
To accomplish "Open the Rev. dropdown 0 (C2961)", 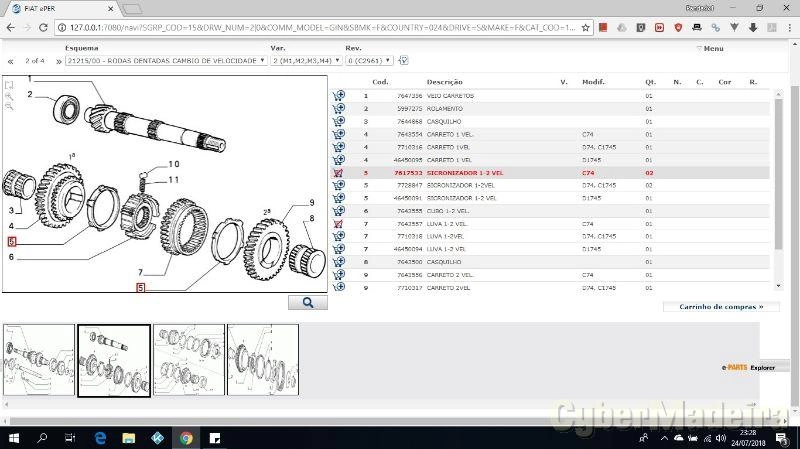I will (x=369, y=60).
